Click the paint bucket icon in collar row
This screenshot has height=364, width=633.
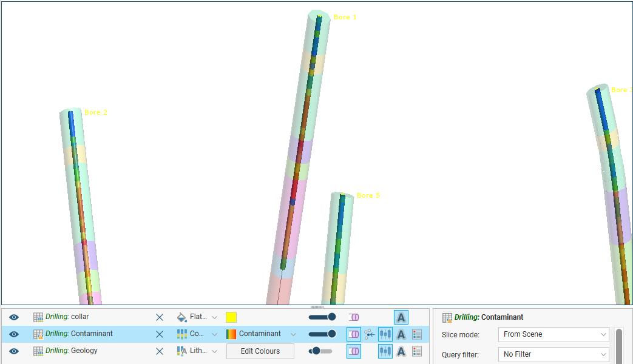point(182,317)
